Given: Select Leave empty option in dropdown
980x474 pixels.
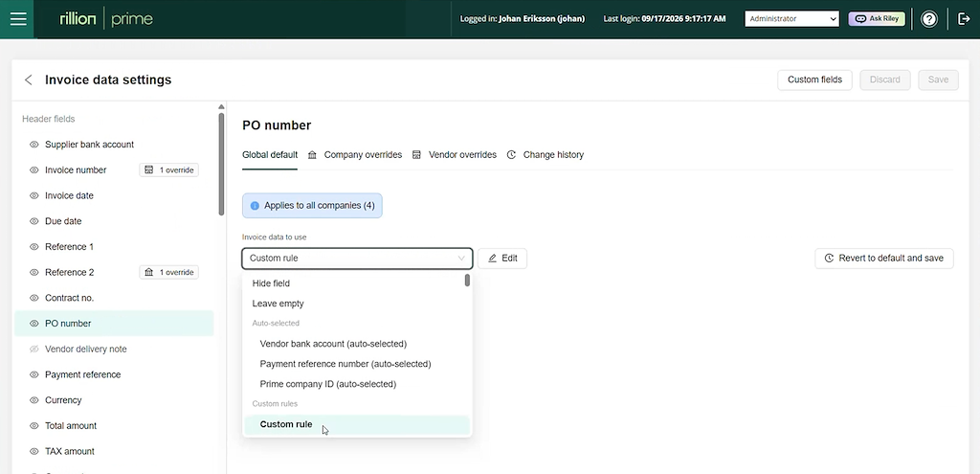Looking at the screenshot, I should [x=357, y=304].
